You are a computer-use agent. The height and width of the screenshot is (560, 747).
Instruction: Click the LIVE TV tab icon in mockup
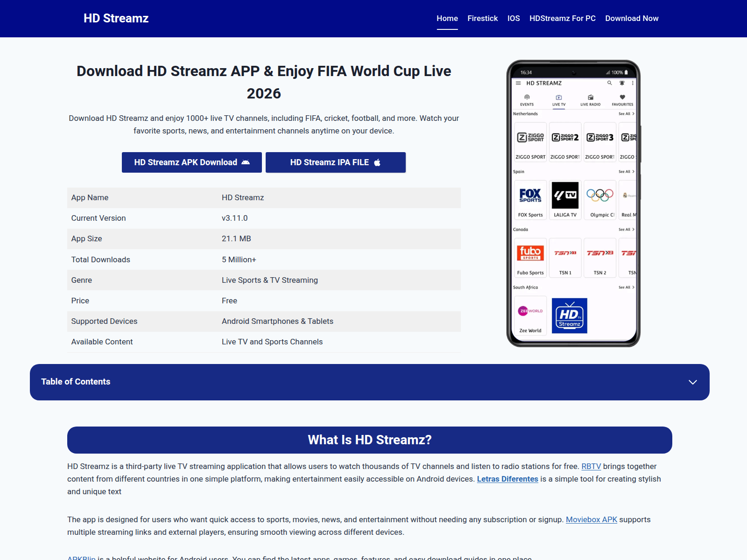[559, 98]
